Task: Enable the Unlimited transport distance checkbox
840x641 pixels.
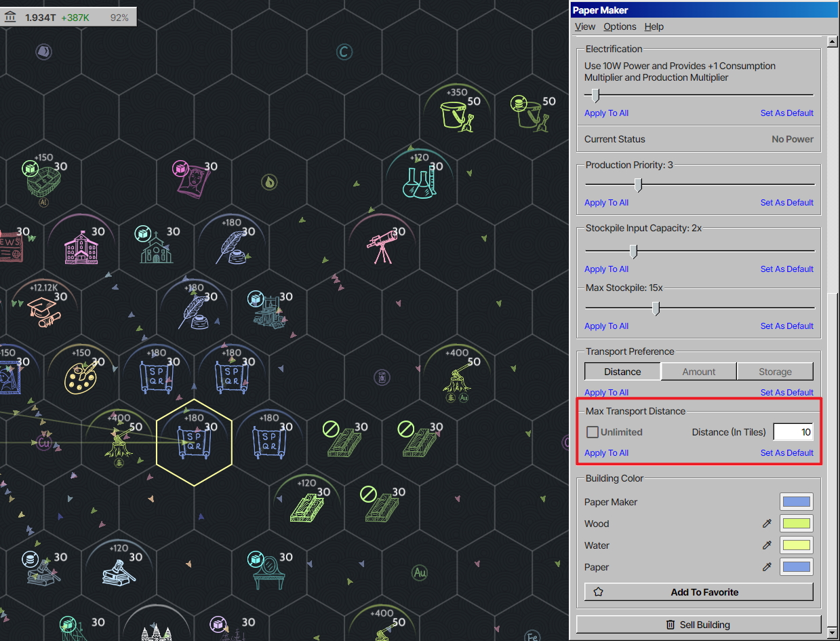Action: tap(593, 432)
